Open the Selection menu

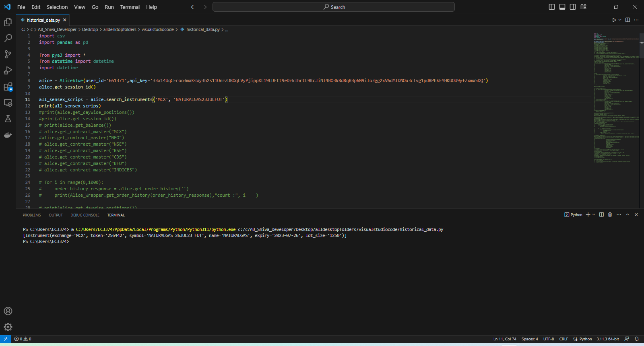click(57, 7)
